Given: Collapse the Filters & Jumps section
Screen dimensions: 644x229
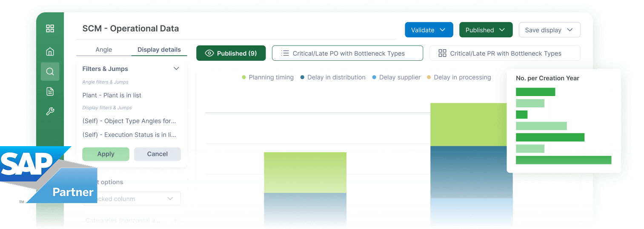Looking at the screenshot, I should tap(176, 68).
